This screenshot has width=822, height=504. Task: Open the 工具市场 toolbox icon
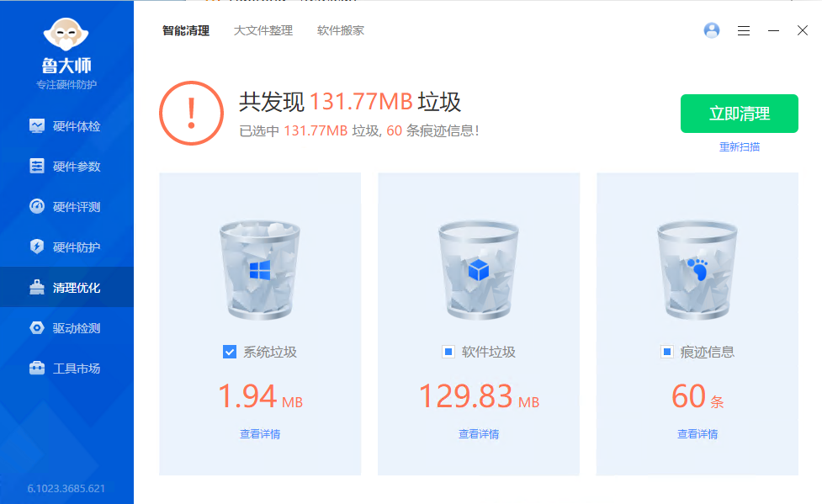(x=37, y=369)
